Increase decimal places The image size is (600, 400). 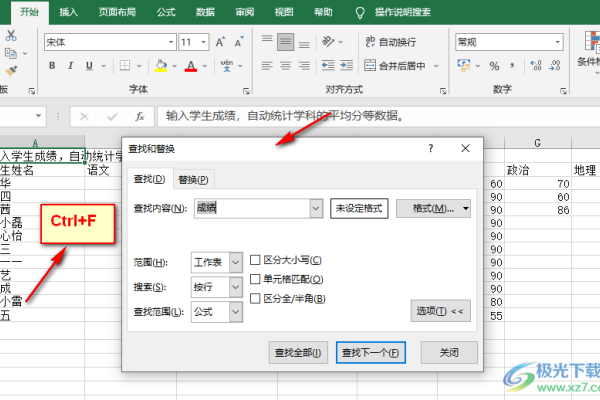click(536, 66)
